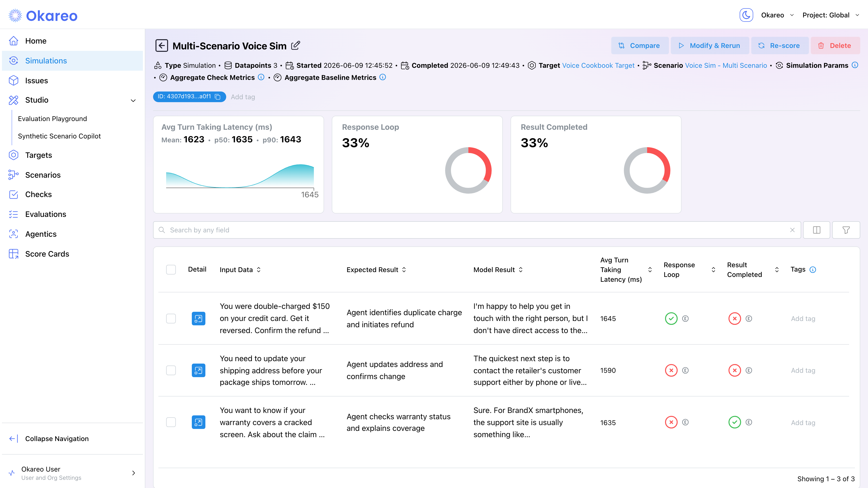Open Checks in sidebar
868x488 pixels.
coord(72,194)
